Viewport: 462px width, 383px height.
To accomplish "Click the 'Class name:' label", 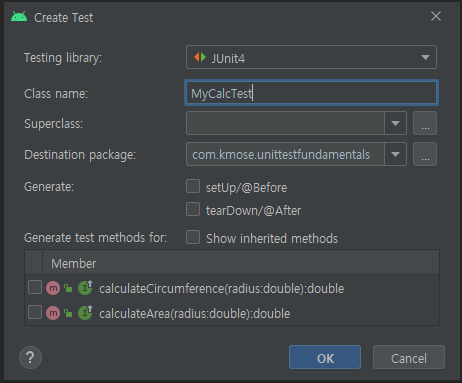I will click(56, 94).
